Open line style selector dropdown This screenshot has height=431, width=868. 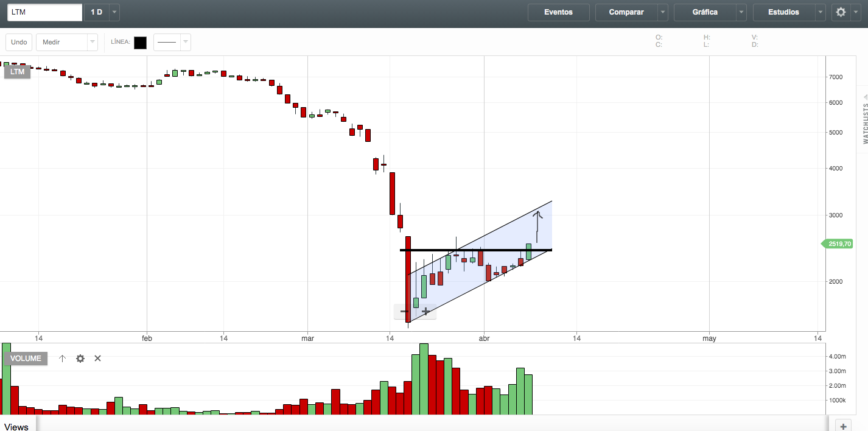186,42
